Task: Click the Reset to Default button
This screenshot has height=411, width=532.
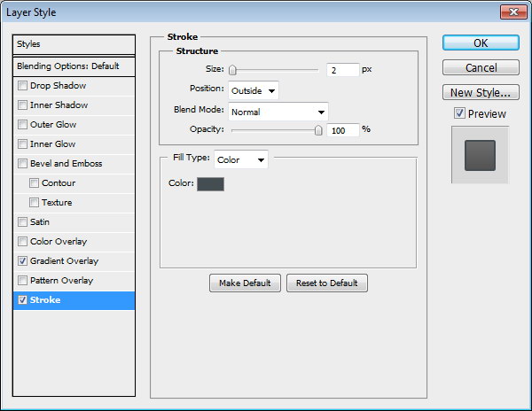Action: 326,283
